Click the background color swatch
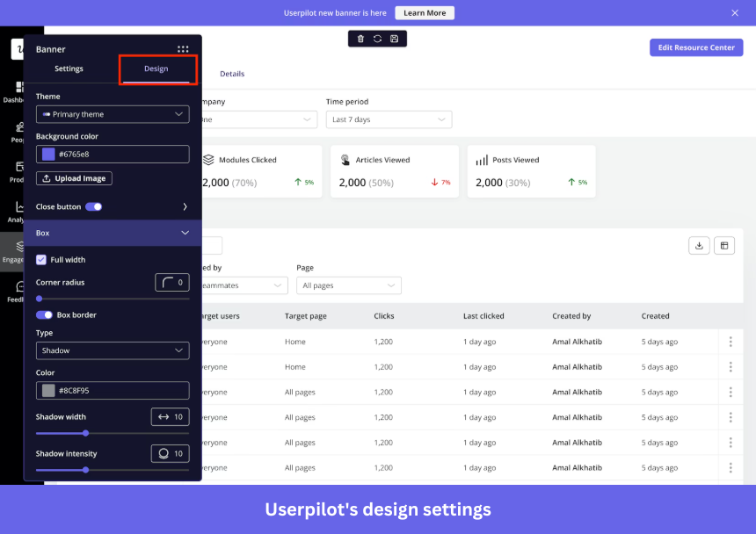The width and height of the screenshot is (756, 534). [48, 154]
